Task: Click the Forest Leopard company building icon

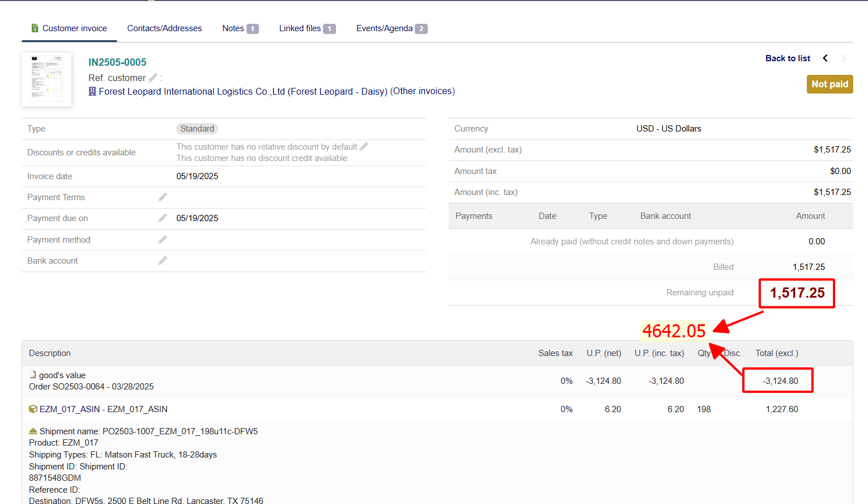Action: tap(92, 91)
